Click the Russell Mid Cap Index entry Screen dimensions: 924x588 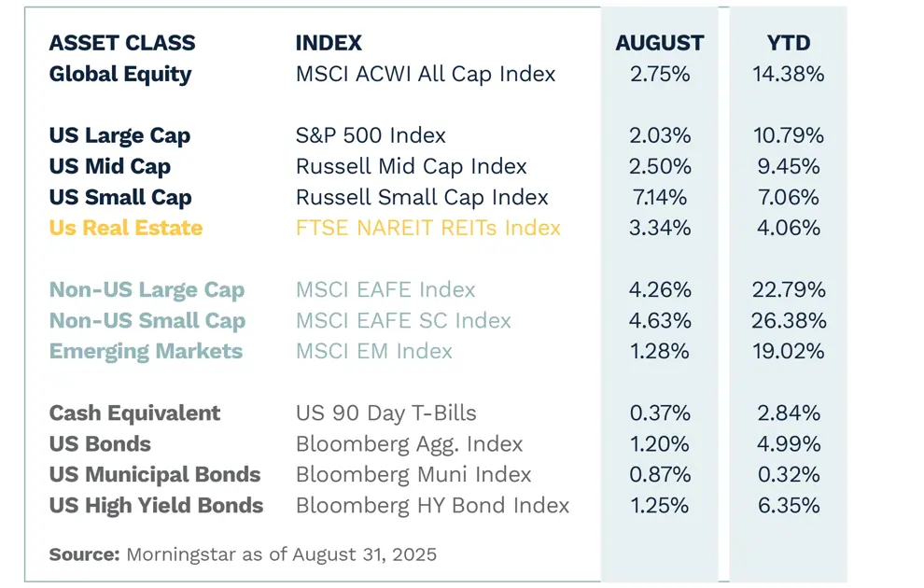[x=412, y=166]
